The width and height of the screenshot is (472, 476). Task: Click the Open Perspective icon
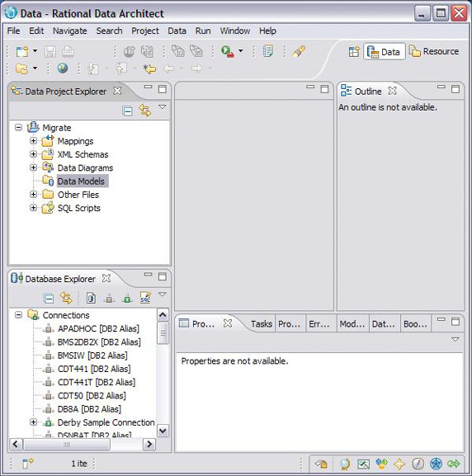[x=354, y=52]
